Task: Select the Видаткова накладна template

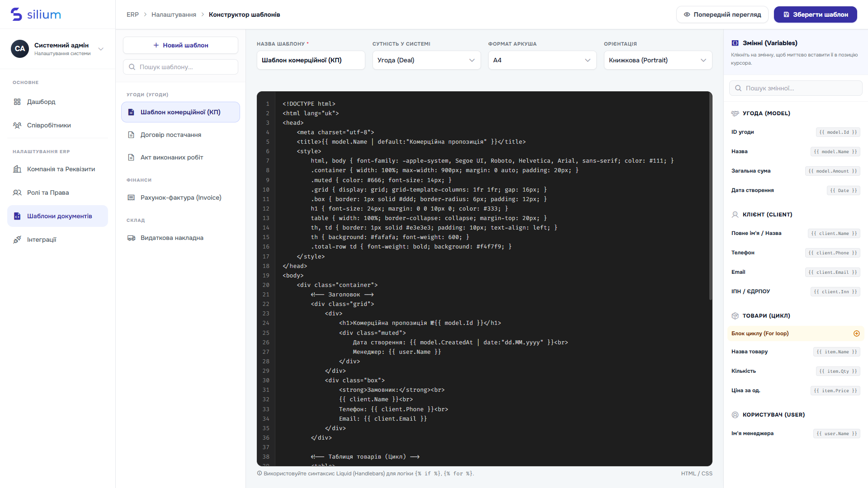Action: pos(180,238)
